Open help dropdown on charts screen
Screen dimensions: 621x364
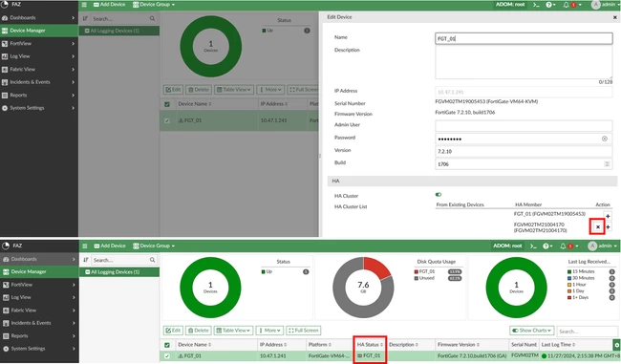[x=547, y=246]
